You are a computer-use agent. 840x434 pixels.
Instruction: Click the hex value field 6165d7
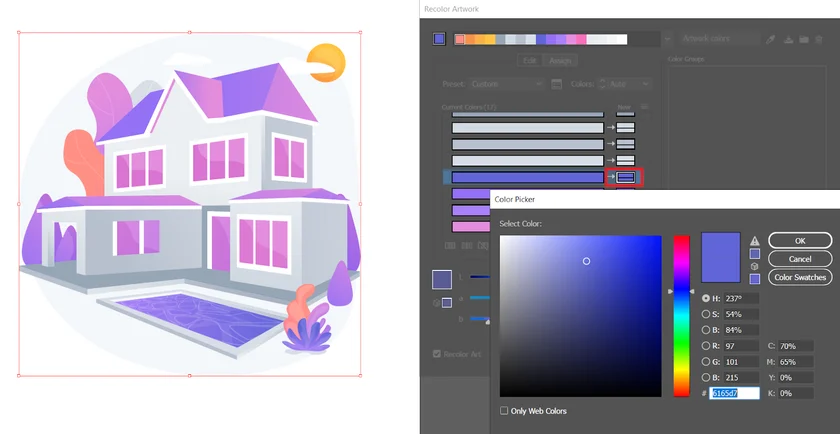coord(734,393)
